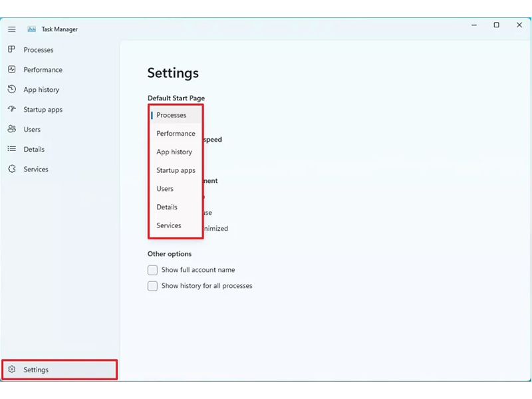
Task: Click the Task Manager title text
Action: 59,29
